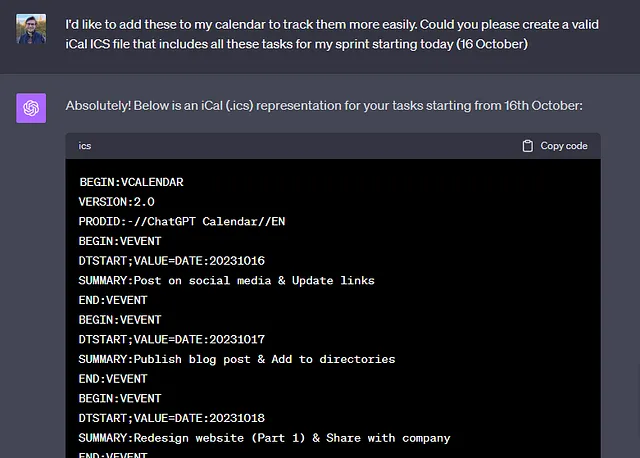The width and height of the screenshot is (640, 458).
Task: Click END:VEVENT after blog post summary
Action: point(113,379)
